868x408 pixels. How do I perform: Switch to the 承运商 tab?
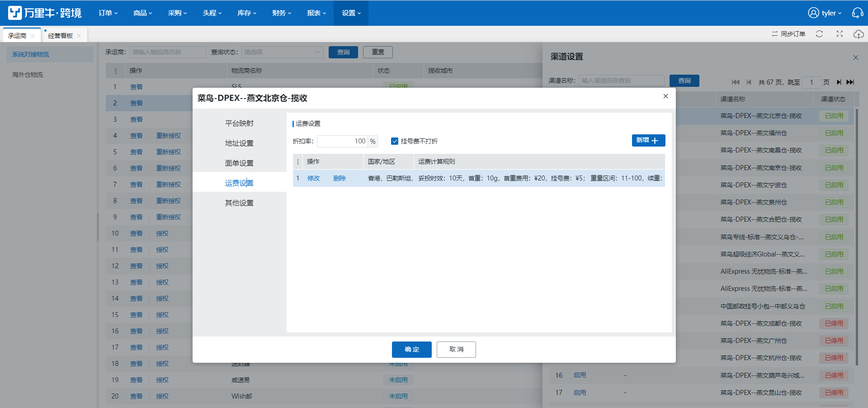pyautogui.click(x=17, y=36)
